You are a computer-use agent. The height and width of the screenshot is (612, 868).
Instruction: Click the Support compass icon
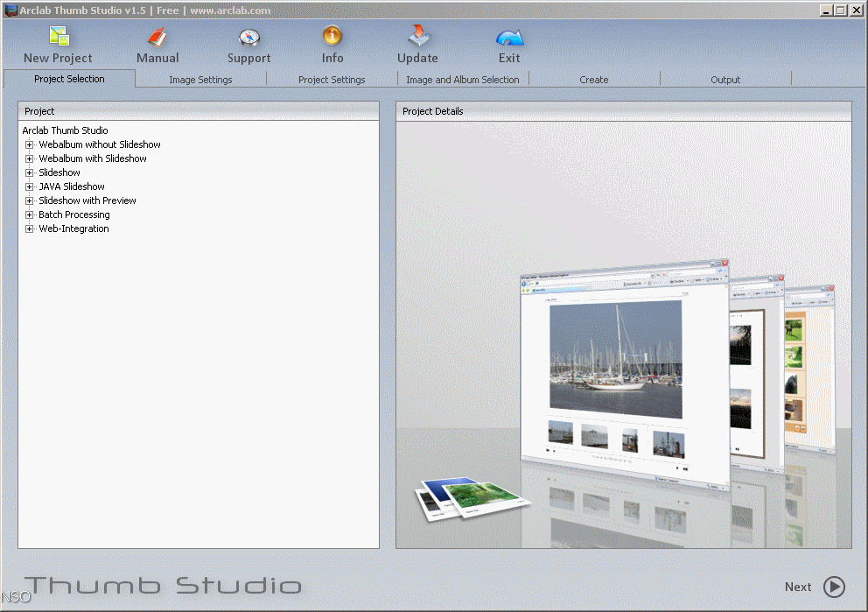tap(249, 37)
